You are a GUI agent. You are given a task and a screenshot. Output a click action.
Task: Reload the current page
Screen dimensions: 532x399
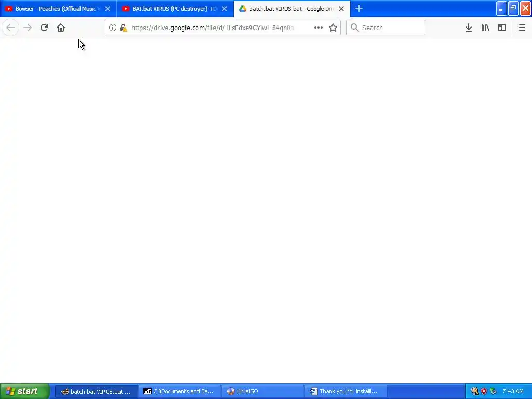tap(44, 28)
